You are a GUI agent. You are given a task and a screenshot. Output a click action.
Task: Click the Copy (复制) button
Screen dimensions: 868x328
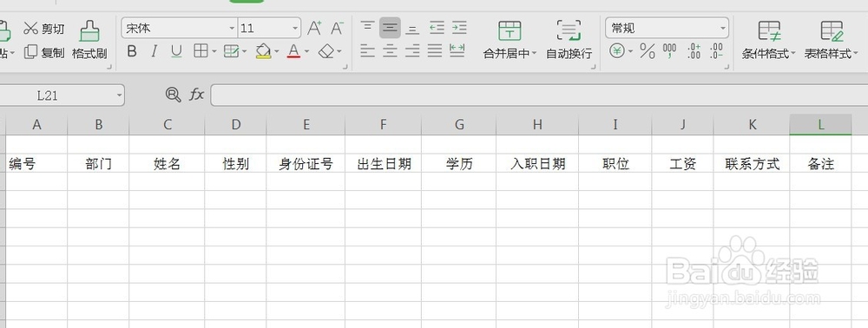(44, 53)
